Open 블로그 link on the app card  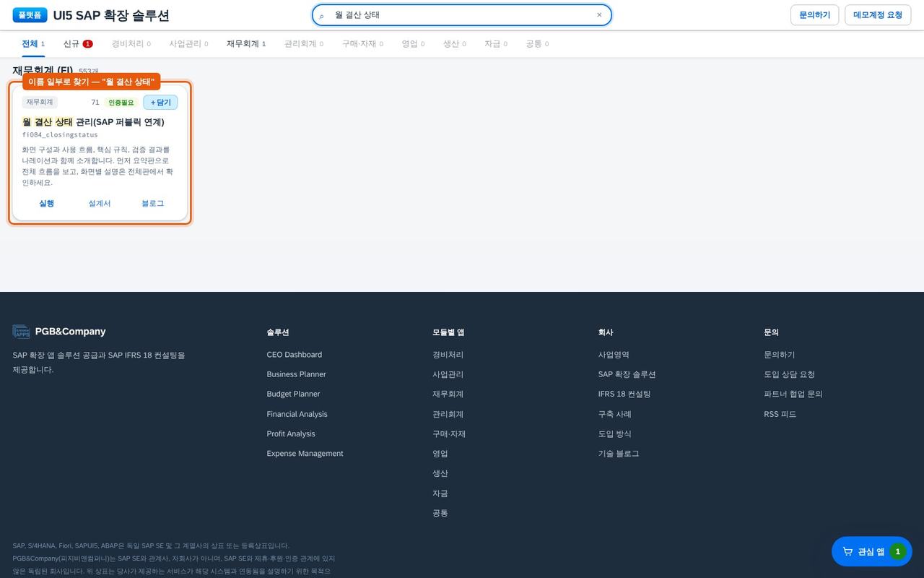point(153,204)
